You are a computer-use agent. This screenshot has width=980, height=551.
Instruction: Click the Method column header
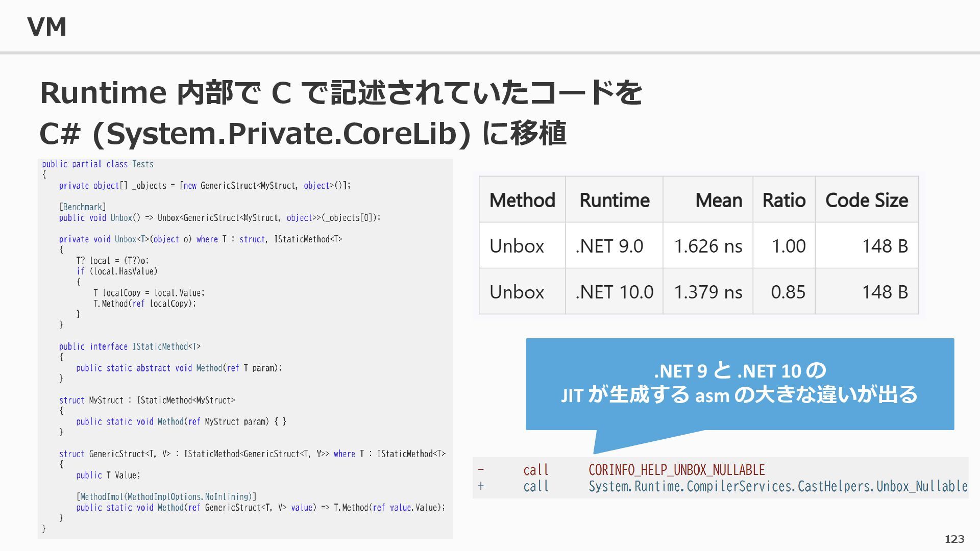point(522,200)
